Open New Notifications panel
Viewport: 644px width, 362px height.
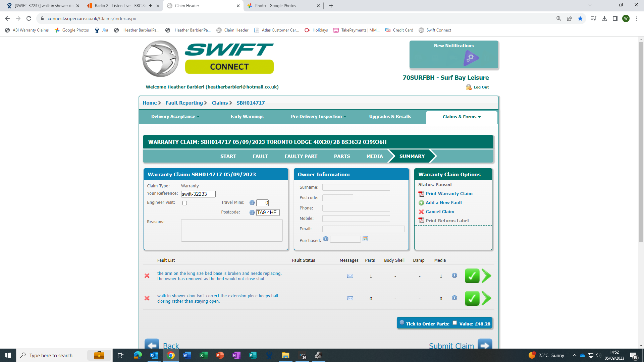click(453, 55)
